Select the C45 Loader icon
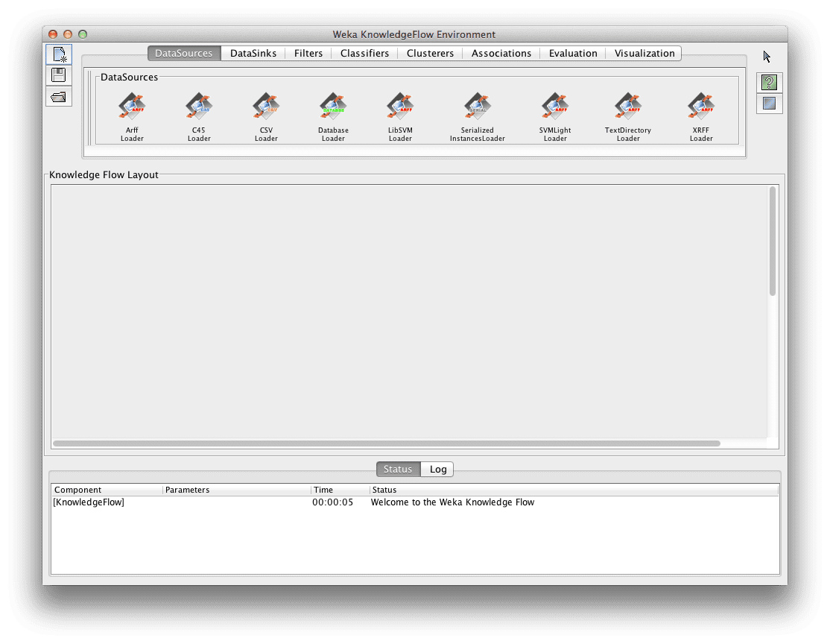 click(x=199, y=107)
